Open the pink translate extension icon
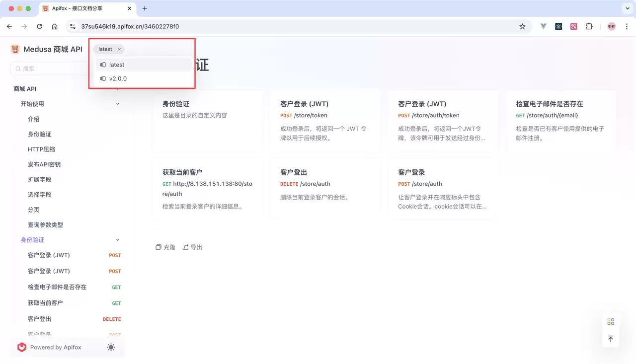This screenshot has height=364, width=636. tap(574, 26)
